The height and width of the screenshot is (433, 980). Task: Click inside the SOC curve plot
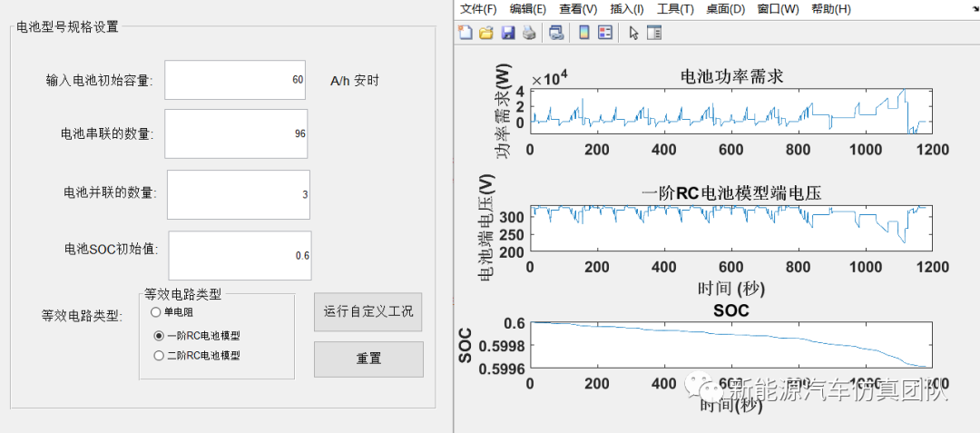coord(731,345)
